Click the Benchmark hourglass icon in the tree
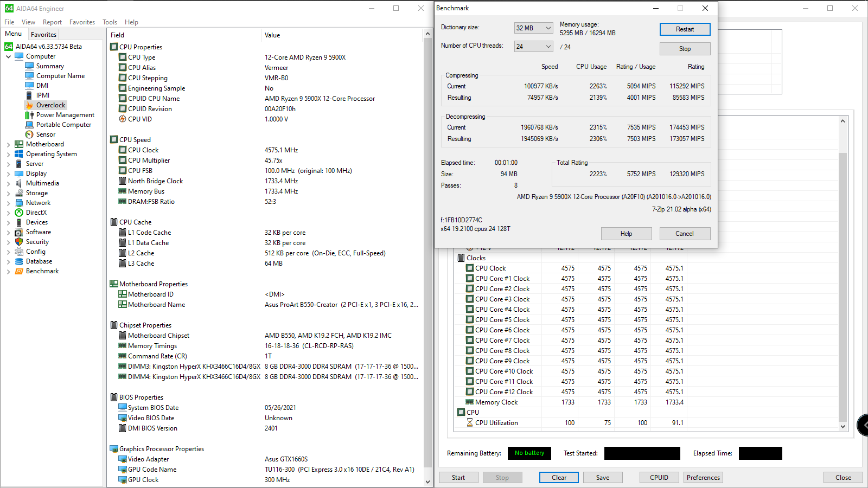The image size is (868, 488). tap(19, 271)
